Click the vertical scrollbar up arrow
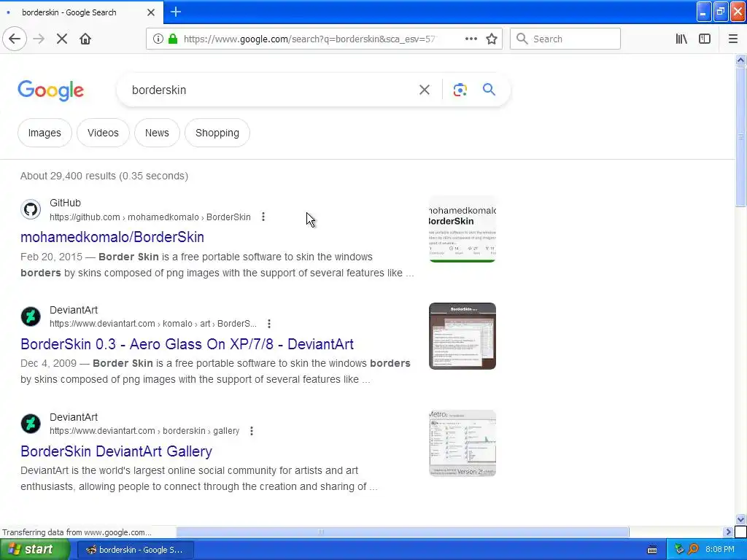This screenshot has height=560, width=747. [x=740, y=60]
